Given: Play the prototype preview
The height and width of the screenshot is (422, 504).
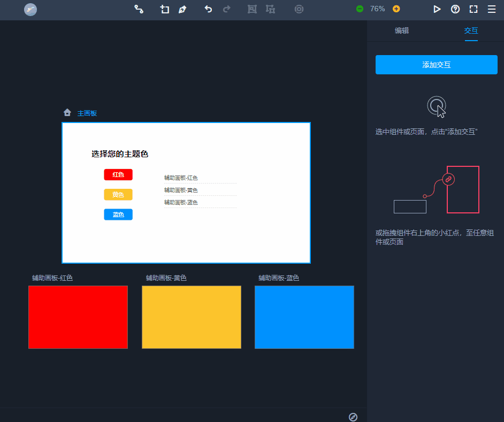Looking at the screenshot, I should coord(437,9).
